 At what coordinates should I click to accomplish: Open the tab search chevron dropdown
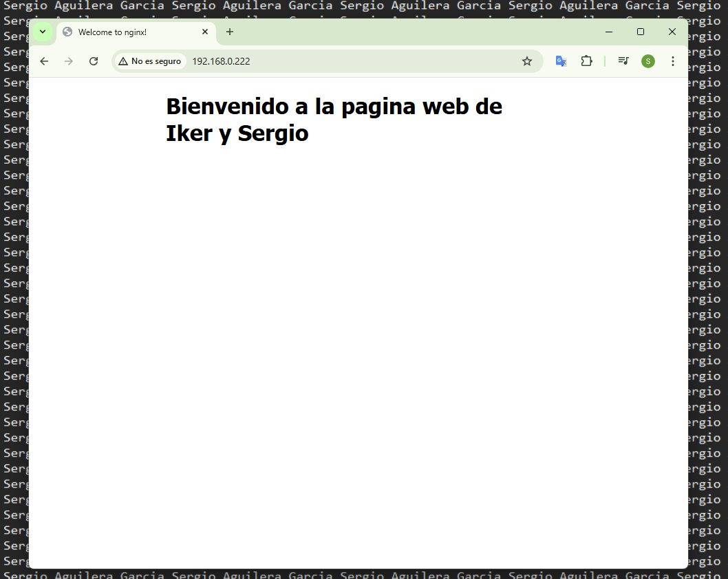(42, 32)
